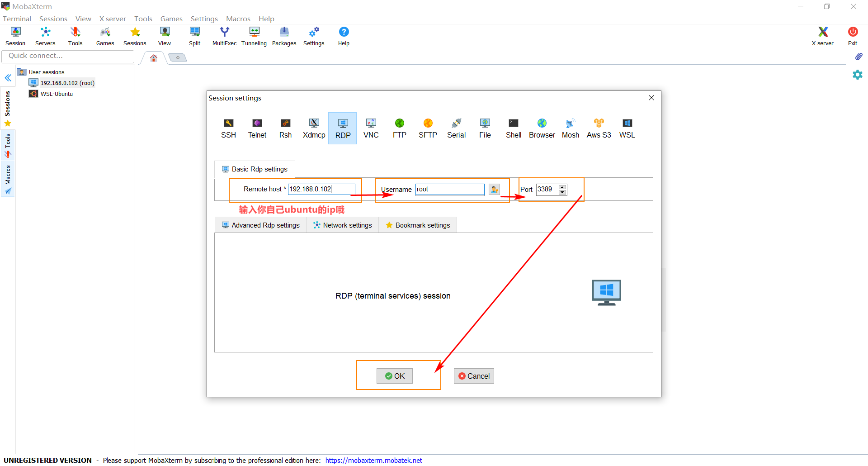Open a new tab with plus button
Viewport: 868px width, 466px height.
(178, 57)
